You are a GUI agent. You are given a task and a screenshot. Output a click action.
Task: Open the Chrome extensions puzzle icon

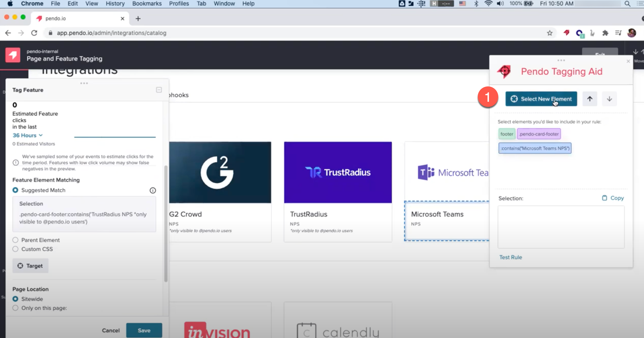click(605, 33)
